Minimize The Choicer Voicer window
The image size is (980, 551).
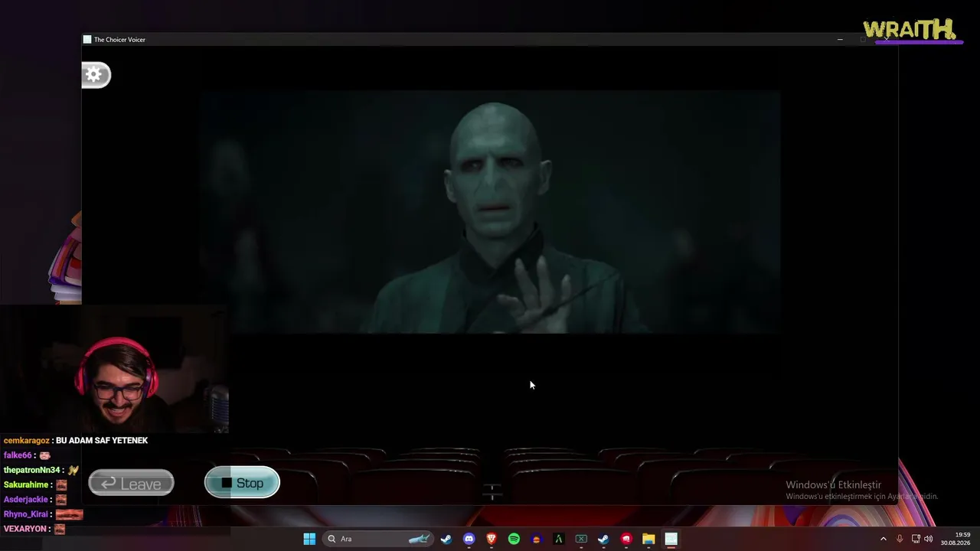840,39
